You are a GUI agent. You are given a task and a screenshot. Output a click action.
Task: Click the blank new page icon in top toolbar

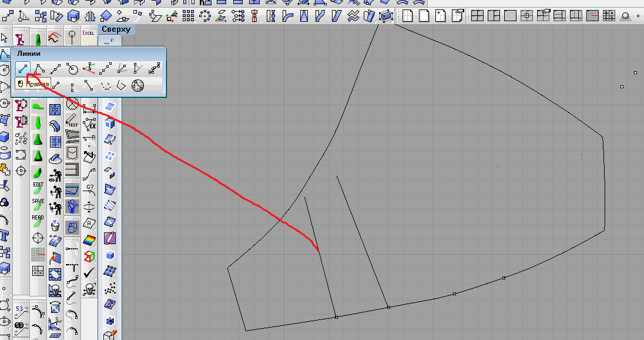click(424, 16)
